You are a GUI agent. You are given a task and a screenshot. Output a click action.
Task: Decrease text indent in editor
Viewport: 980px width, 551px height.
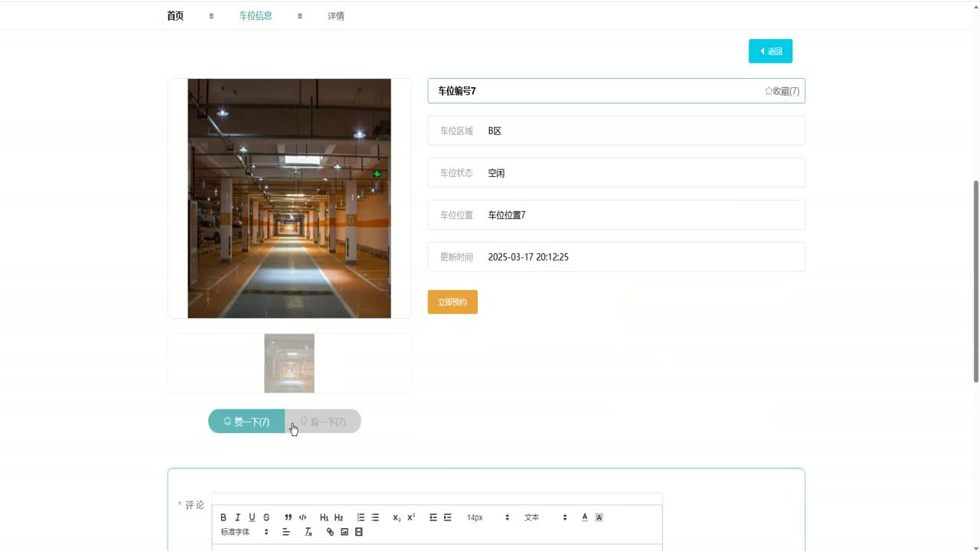pos(433,517)
